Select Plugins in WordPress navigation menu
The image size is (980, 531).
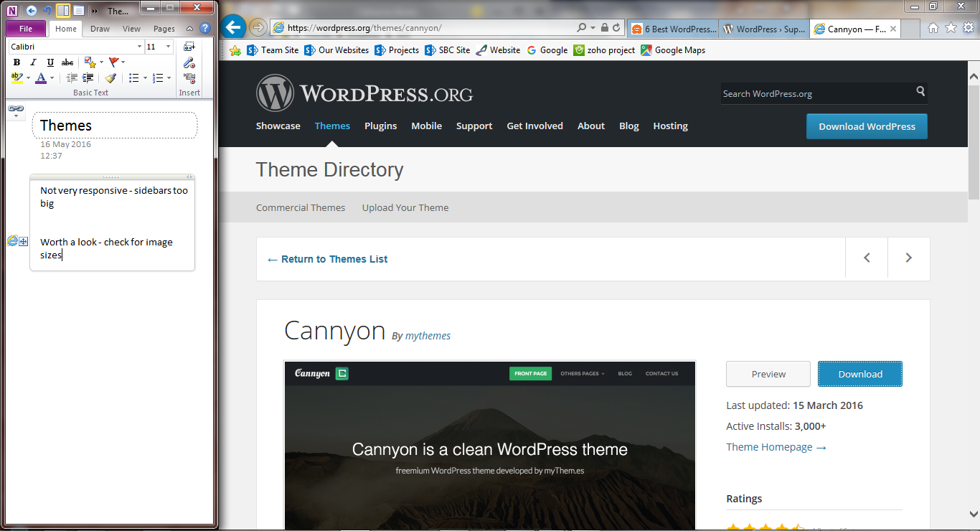pos(380,126)
